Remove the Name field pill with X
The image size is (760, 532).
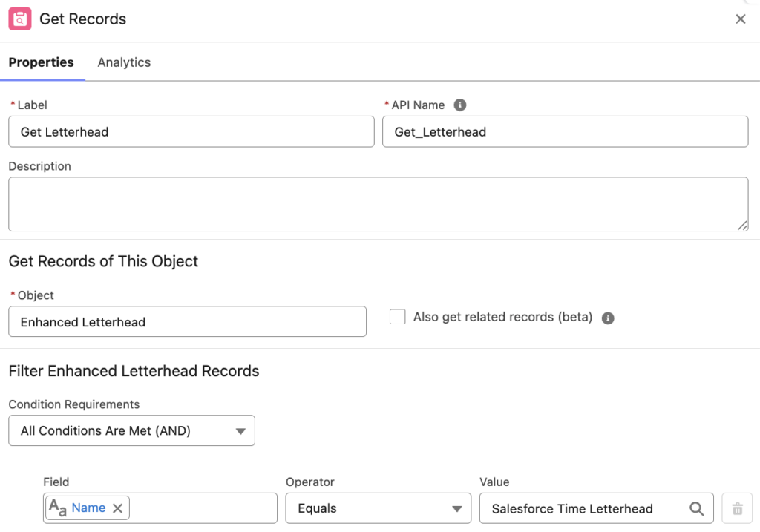[x=117, y=508]
